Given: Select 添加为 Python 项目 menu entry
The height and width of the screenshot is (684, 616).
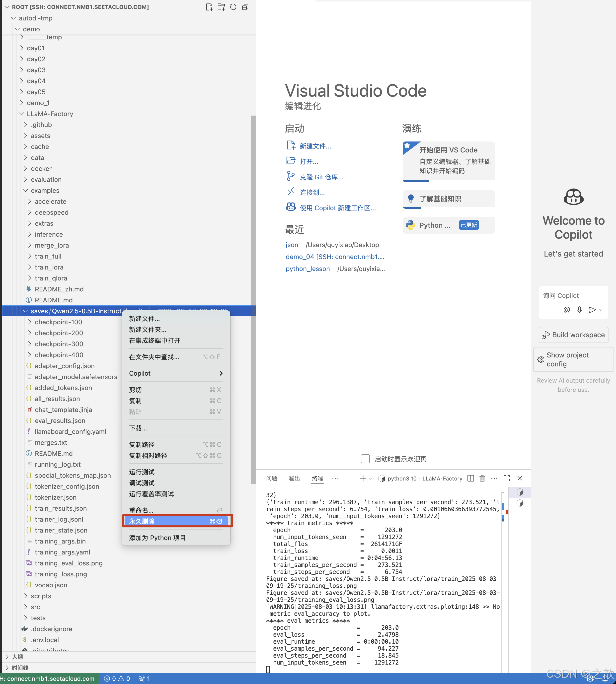Looking at the screenshot, I should [x=176, y=538].
